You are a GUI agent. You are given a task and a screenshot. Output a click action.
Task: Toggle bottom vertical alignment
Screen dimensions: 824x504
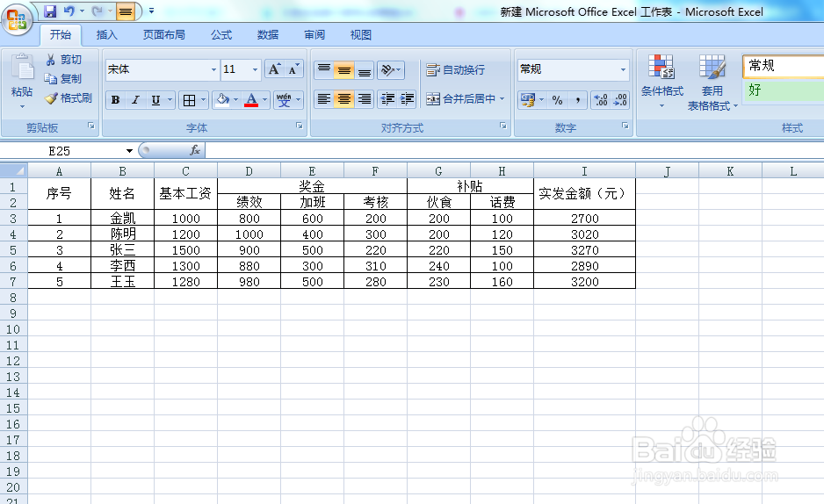point(365,70)
